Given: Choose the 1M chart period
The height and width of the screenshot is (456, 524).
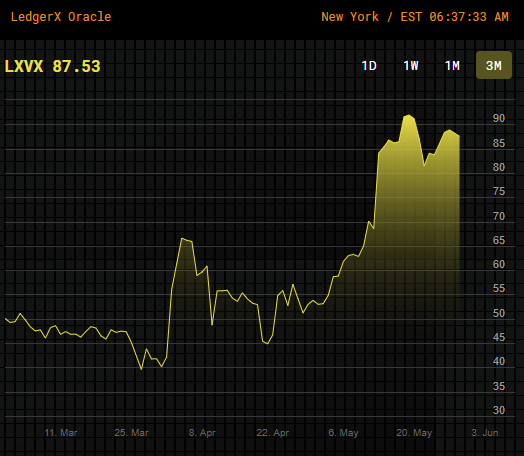Looking at the screenshot, I should click(452, 65).
